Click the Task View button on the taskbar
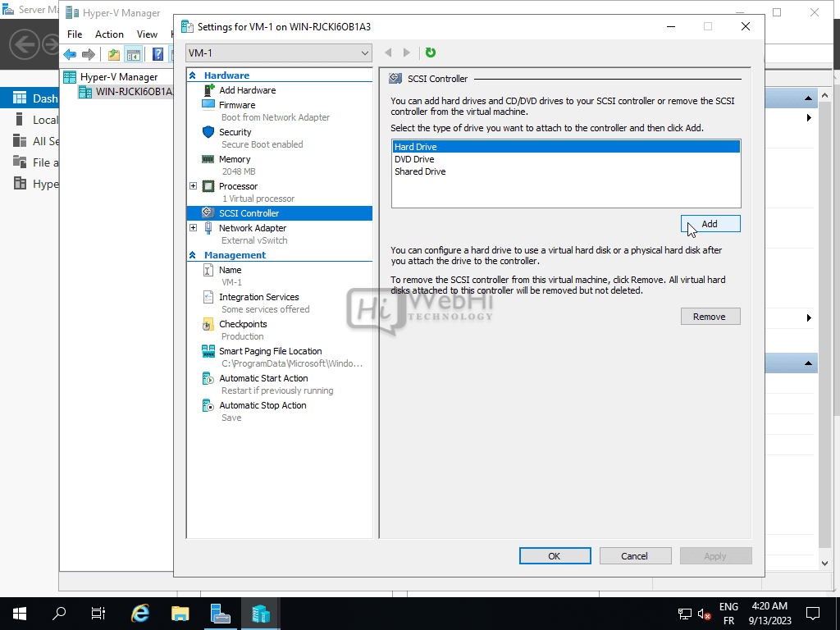The height and width of the screenshot is (630, 840). pos(98,613)
